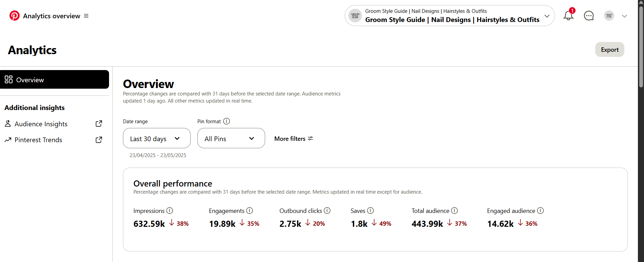Open Pinterest Trends link
Image resolution: width=644 pixels, height=262 pixels.
(38, 140)
